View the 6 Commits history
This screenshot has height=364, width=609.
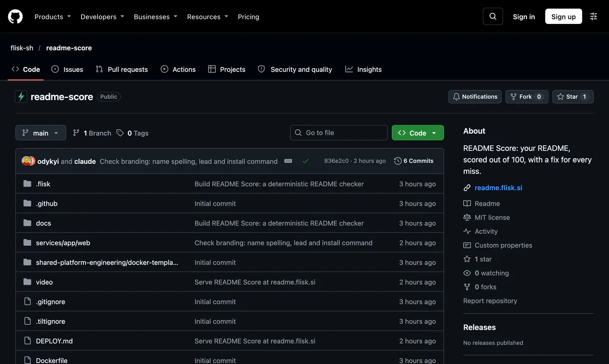pos(414,161)
